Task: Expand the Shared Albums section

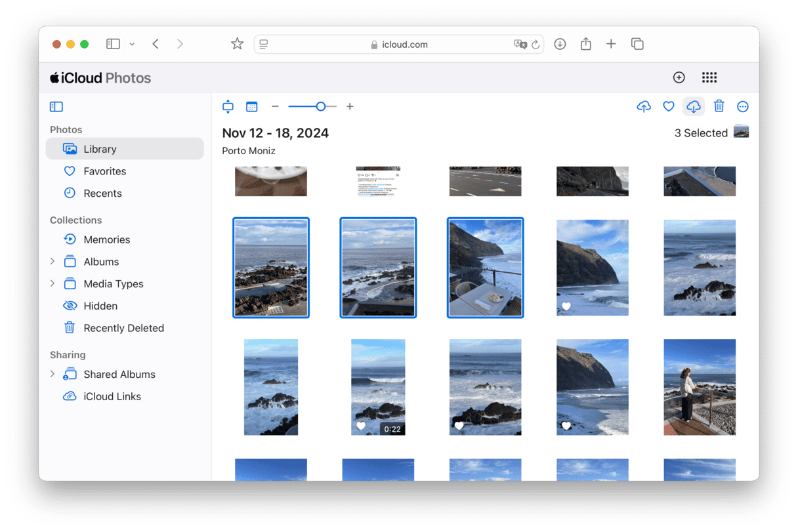Action: (x=52, y=375)
